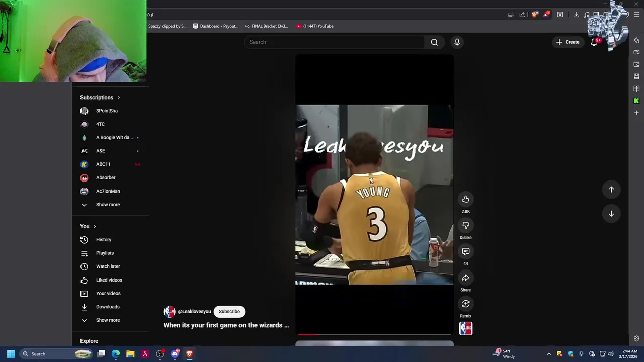Subscribe to @Leaklovesyou
Image resolution: width=644 pixels, height=362 pixels.
point(229,311)
